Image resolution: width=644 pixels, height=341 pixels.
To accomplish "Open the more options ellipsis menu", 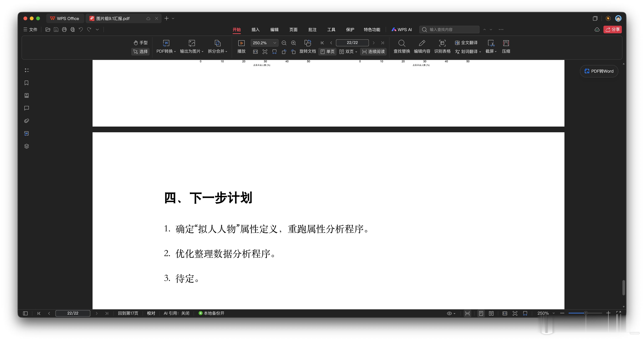I will click(x=501, y=30).
